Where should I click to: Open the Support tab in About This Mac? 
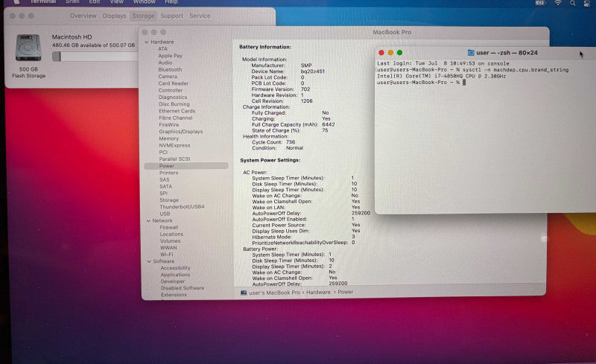click(x=171, y=16)
